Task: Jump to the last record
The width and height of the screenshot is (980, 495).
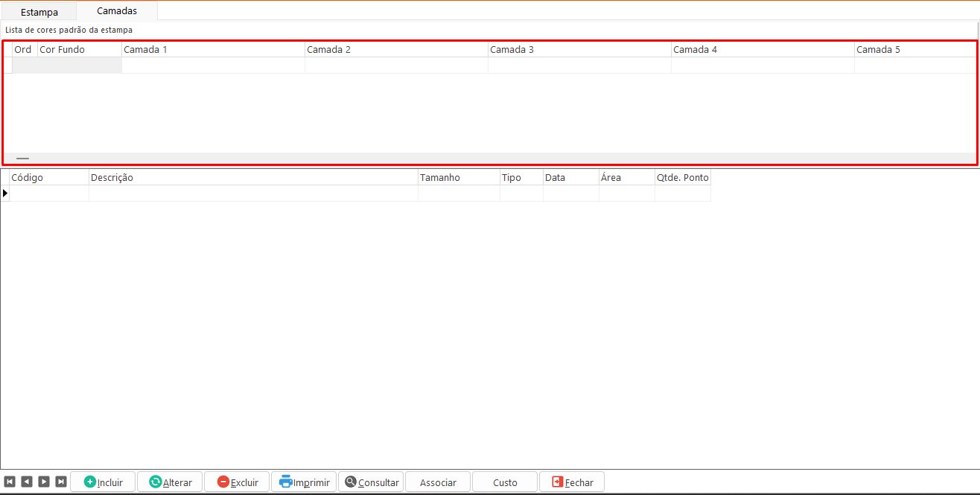Action: [61, 482]
